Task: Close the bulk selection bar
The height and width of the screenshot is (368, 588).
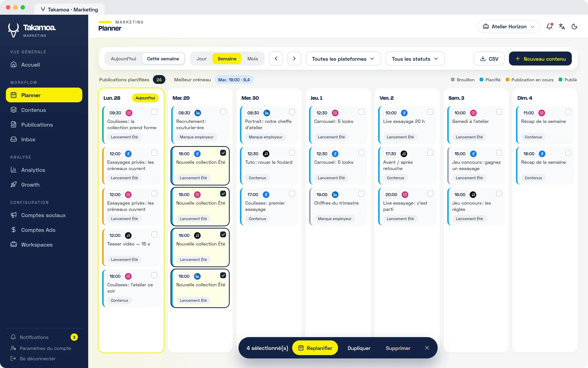Action: (427, 348)
